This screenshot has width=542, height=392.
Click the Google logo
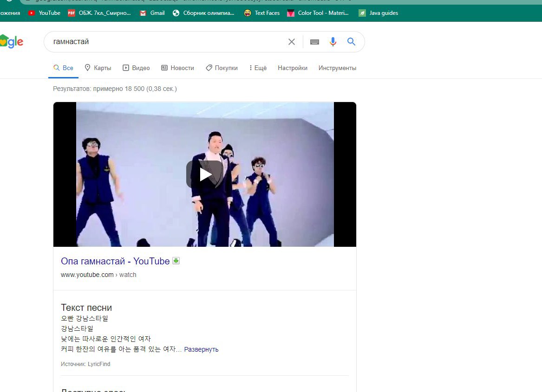tap(12, 41)
